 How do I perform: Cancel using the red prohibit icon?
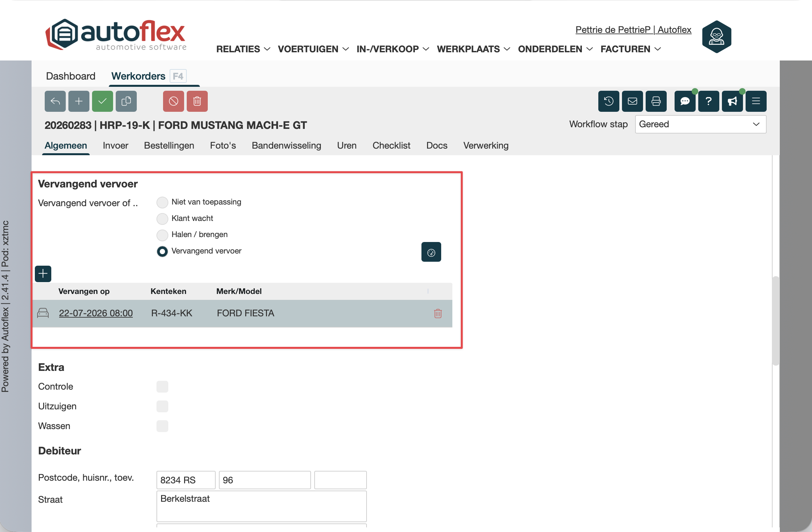[174, 101]
